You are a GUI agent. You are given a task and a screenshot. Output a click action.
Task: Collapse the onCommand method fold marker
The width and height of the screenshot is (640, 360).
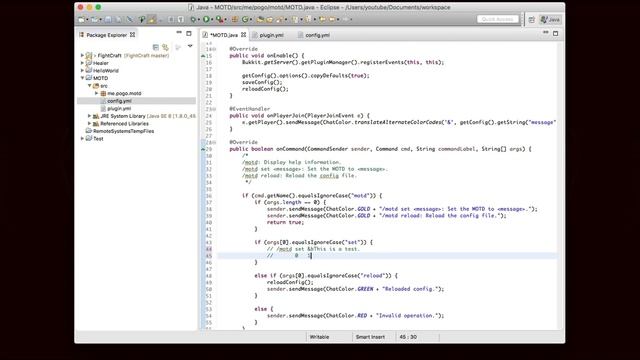coord(214,142)
